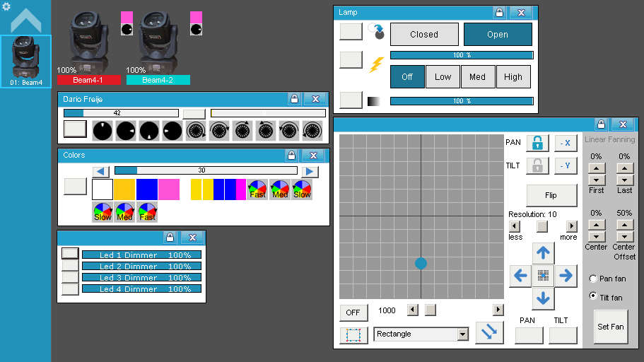Toggle the box beside Led 2 Dimmer
Viewport: 644px width, 362px height.
70,265
